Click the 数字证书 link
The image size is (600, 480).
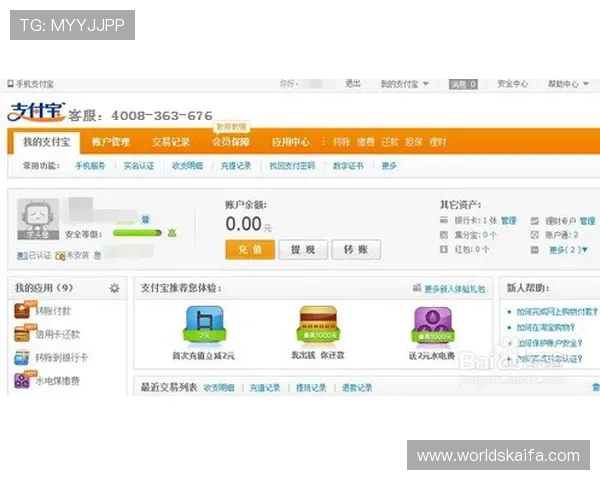pyautogui.click(x=348, y=166)
